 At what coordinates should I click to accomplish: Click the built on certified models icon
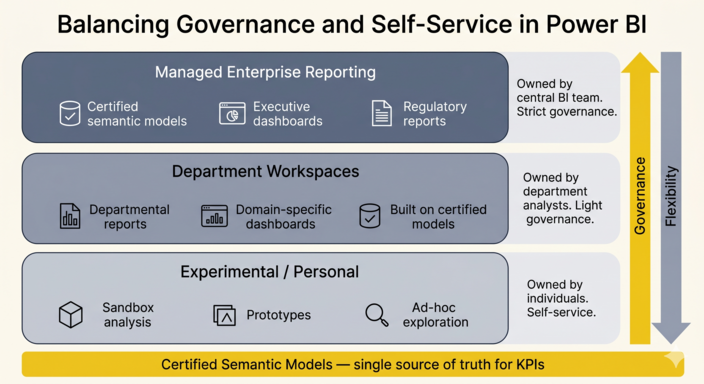pos(370,216)
